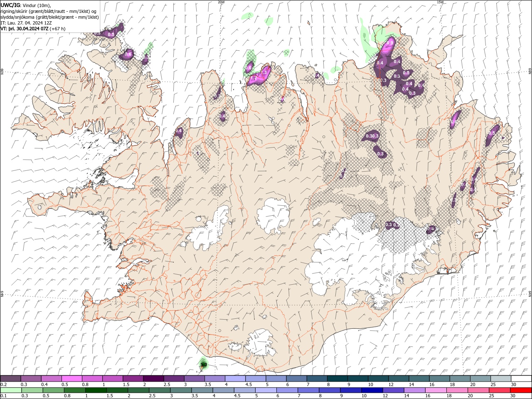Screen dimensions: 532x399
Task: Click the deep blue rain swatch at 10
Action: pos(372,390)
